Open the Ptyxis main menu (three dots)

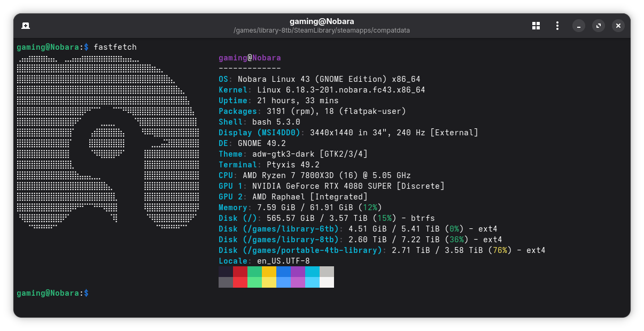(x=557, y=26)
